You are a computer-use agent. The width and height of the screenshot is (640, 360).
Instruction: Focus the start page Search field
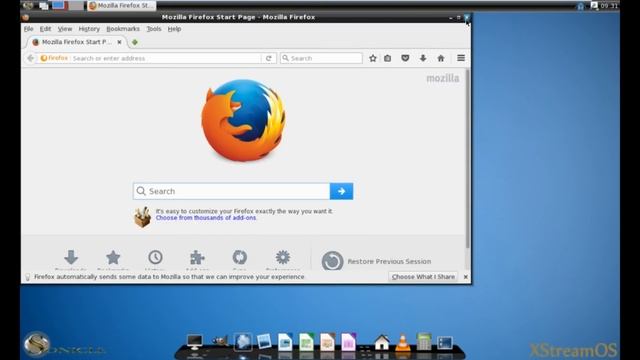tap(231, 191)
